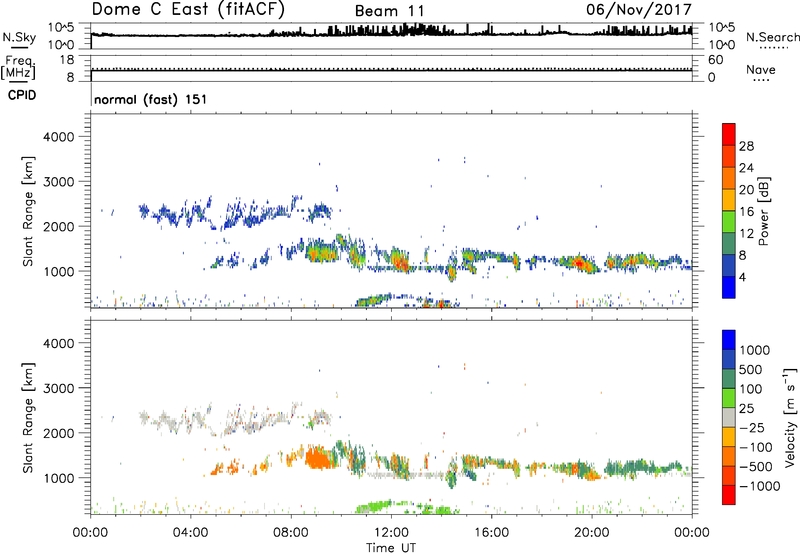
Task: Click the 'Dome C East (fitACF)' title
Action: 188,10
